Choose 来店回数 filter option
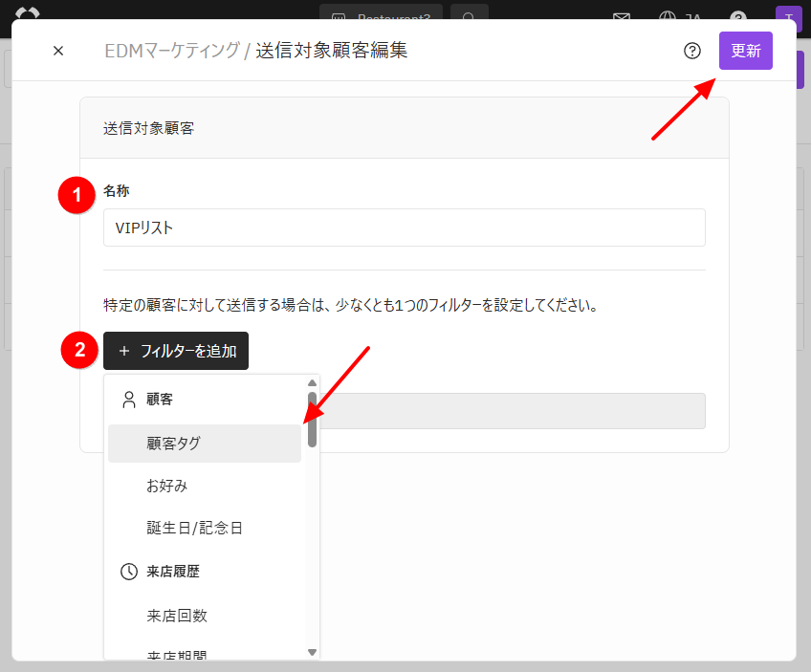The height and width of the screenshot is (672, 811). [x=205, y=616]
